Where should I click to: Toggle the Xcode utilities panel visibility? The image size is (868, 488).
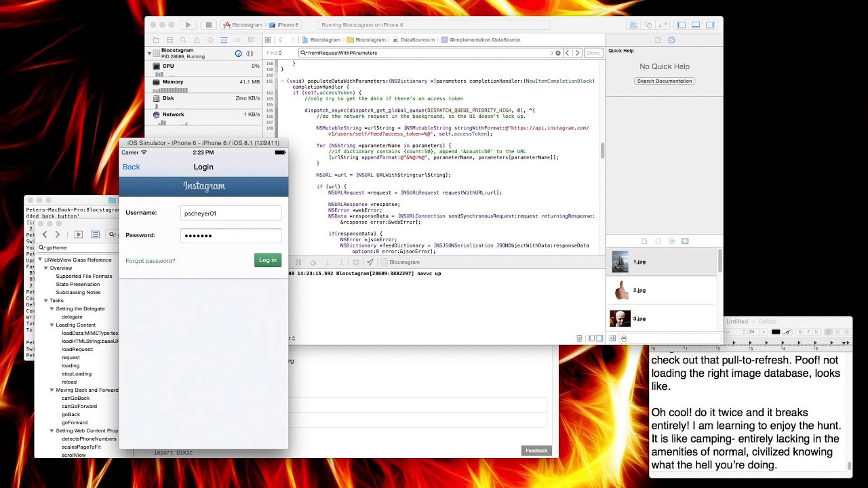710,25
